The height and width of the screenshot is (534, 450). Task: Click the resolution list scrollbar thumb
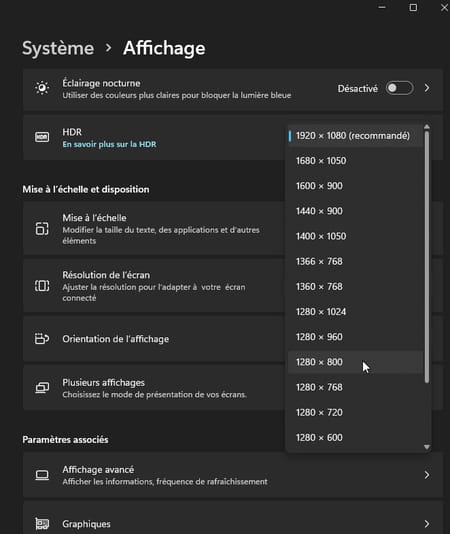pyautogui.click(x=427, y=257)
